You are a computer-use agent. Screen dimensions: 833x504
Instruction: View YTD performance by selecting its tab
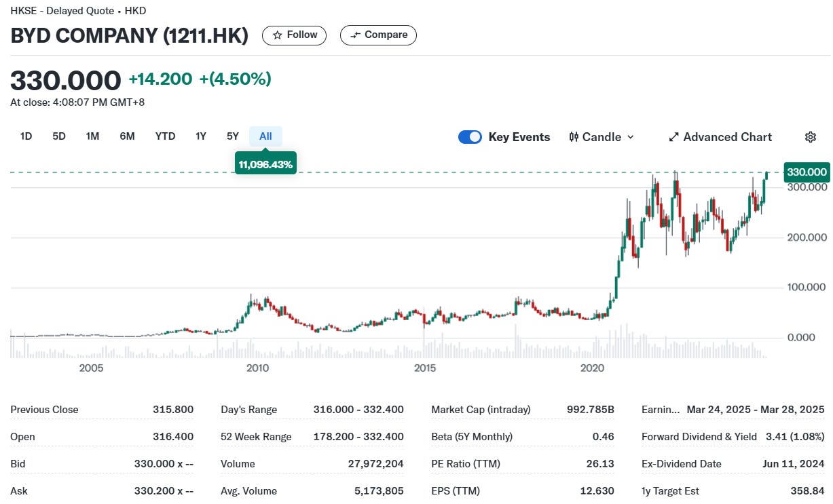165,136
